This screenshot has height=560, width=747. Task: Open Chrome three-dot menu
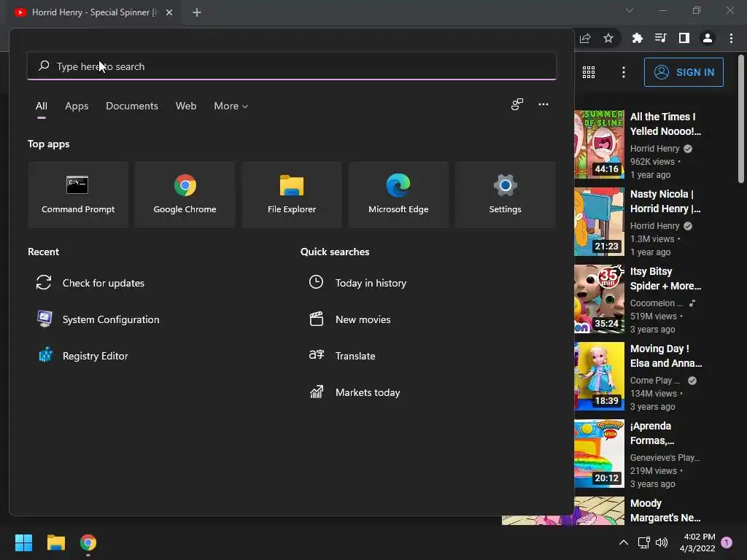point(731,38)
